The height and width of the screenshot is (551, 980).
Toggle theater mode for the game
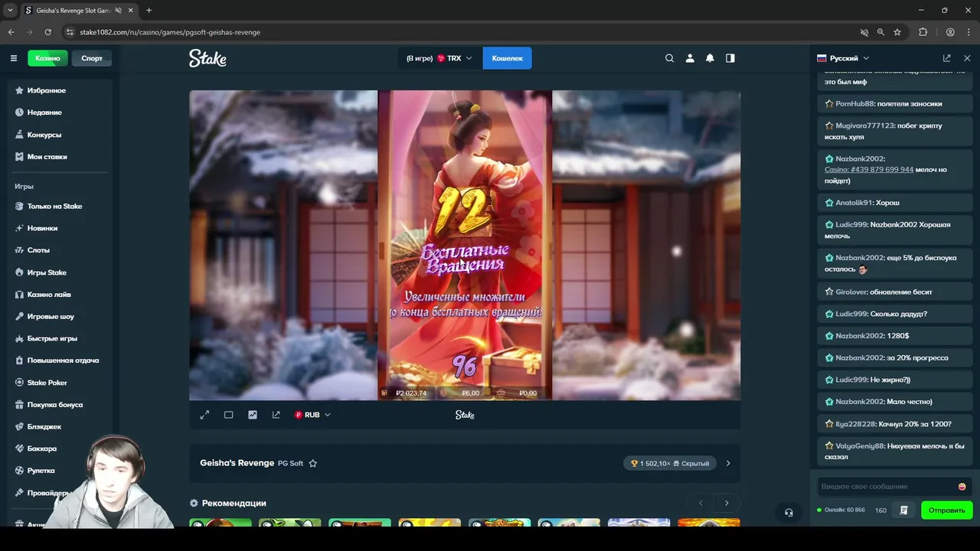(x=228, y=415)
